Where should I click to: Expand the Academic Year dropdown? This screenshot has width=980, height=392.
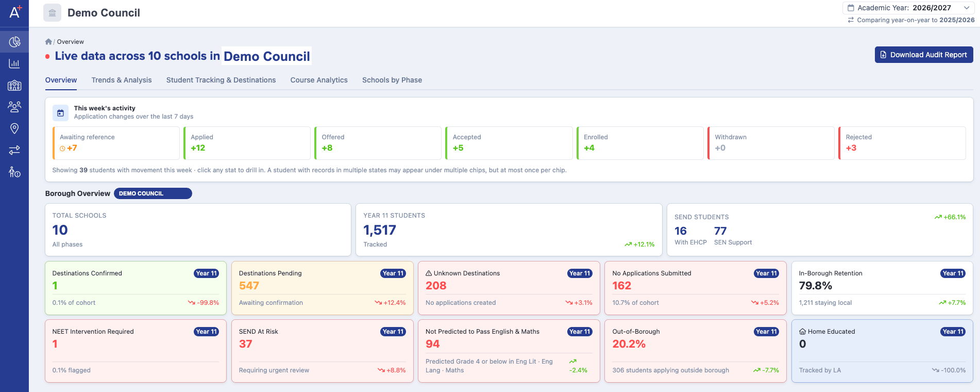click(x=908, y=8)
